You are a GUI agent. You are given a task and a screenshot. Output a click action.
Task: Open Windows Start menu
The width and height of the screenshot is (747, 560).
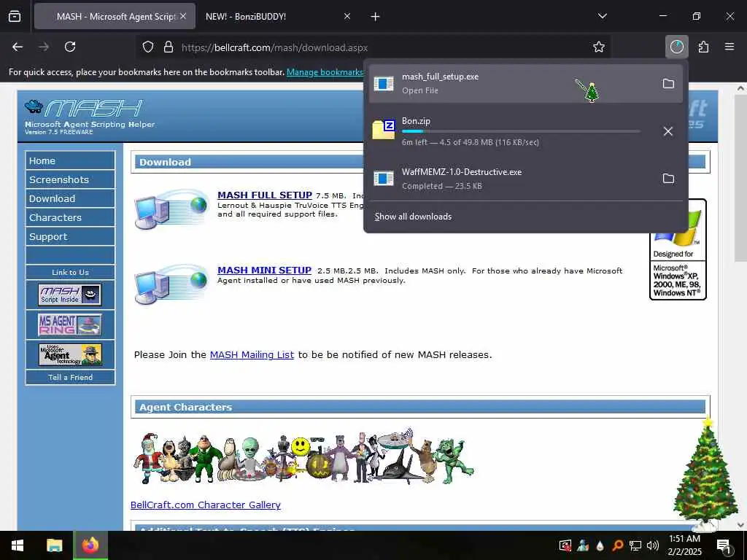(x=18, y=545)
